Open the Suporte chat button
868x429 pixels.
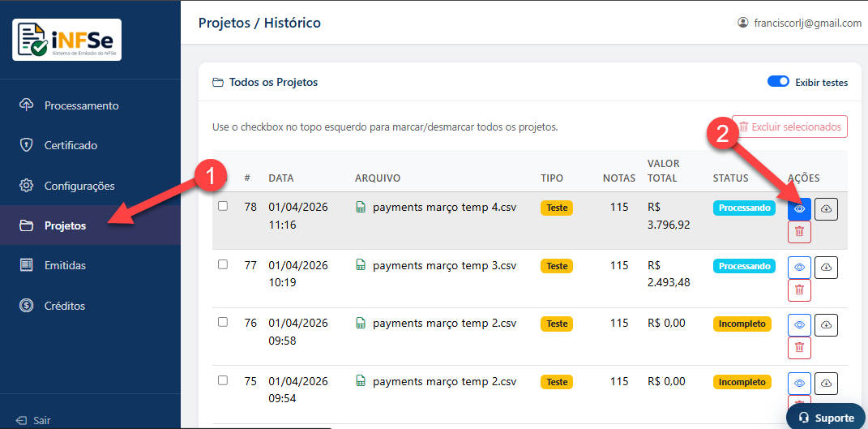pos(826,418)
